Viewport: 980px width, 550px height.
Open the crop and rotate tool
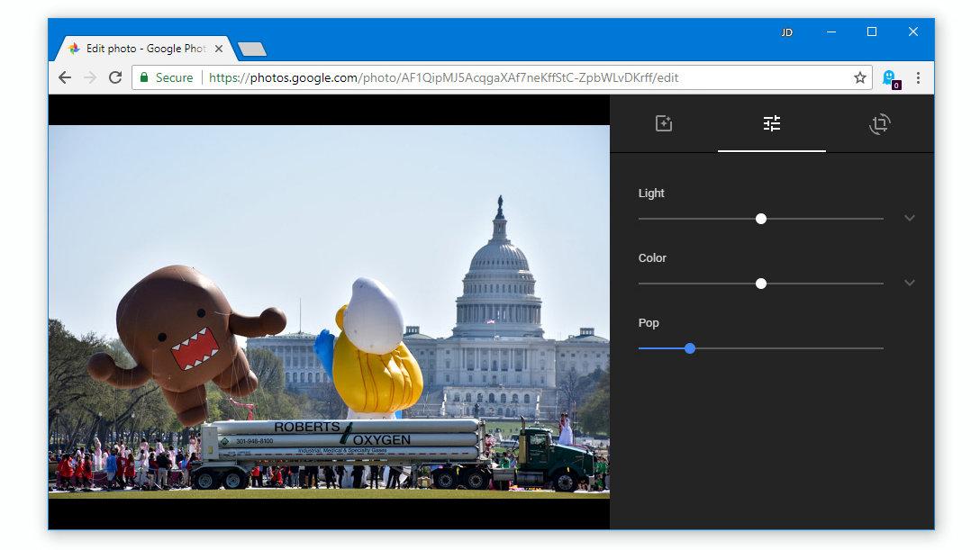pyautogui.click(x=879, y=124)
